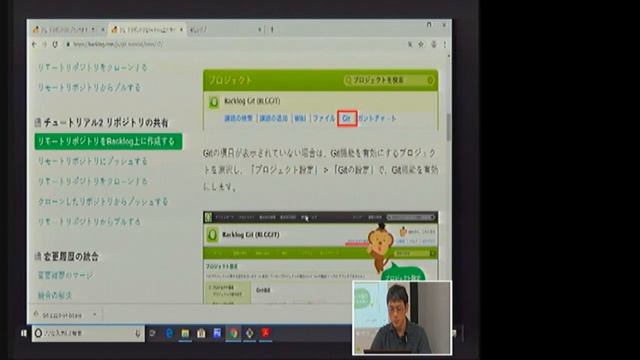Close the third browser tab
The image size is (640, 360).
(x=260, y=29)
